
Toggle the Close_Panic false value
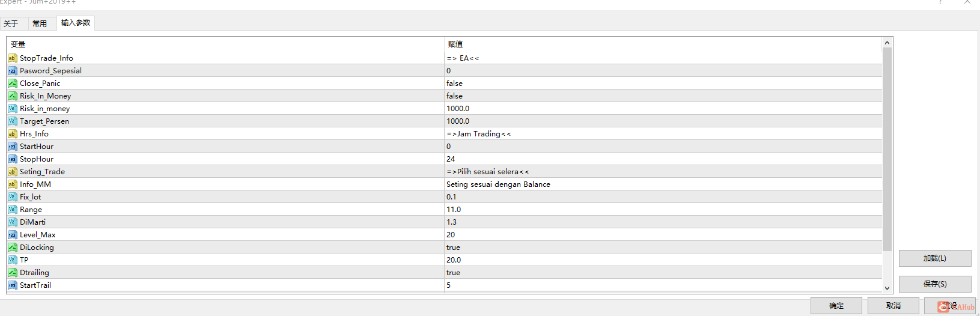663,84
